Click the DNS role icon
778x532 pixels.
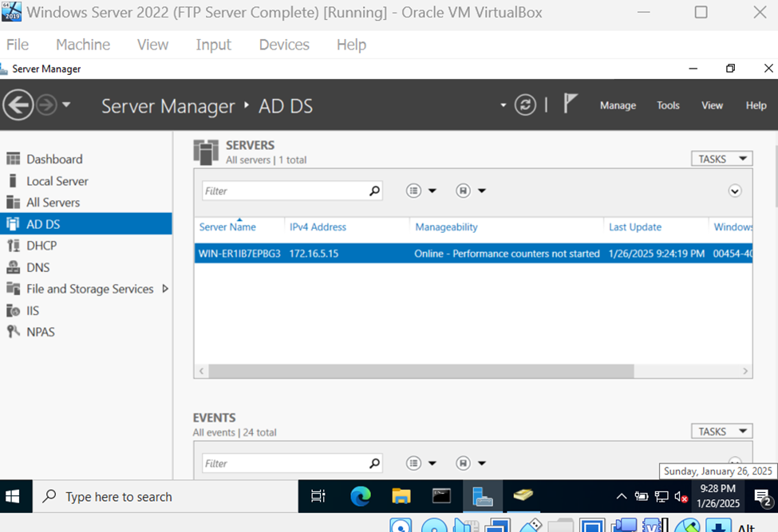(x=13, y=267)
